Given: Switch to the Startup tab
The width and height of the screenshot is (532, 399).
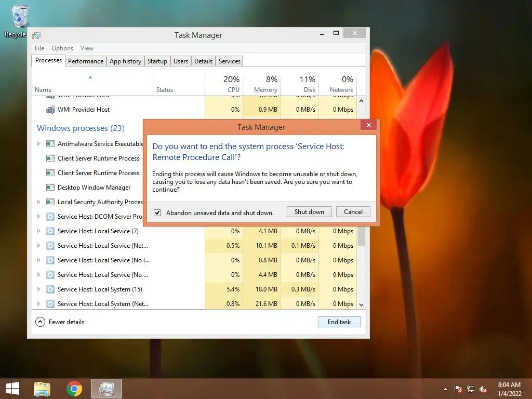Looking at the screenshot, I should click(157, 61).
